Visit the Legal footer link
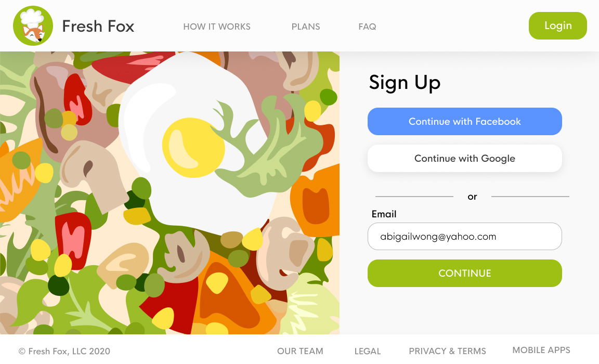This screenshot has width=599, height=364. [368, 351]
